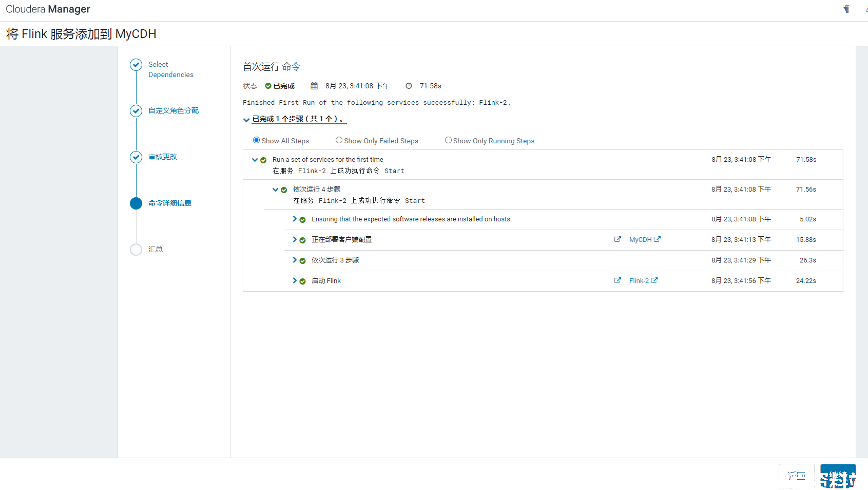Expand the 依次运行 3 步骤 step

tap(295, 260)
